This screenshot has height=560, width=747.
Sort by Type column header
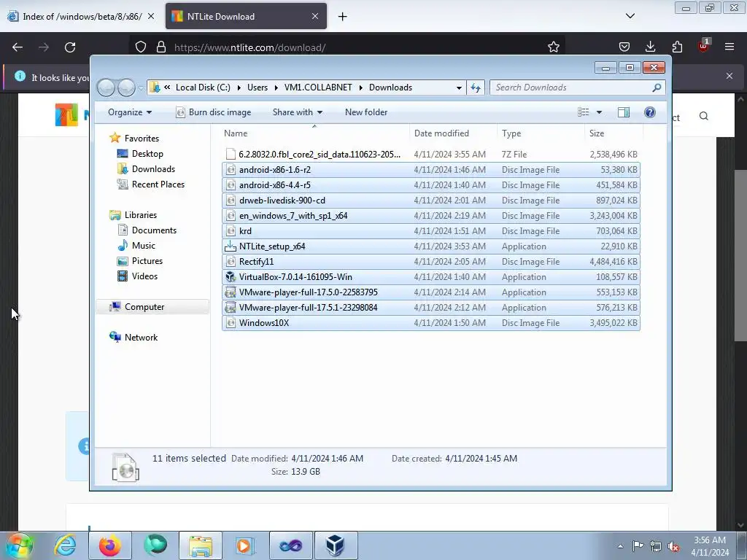[541, 133]
